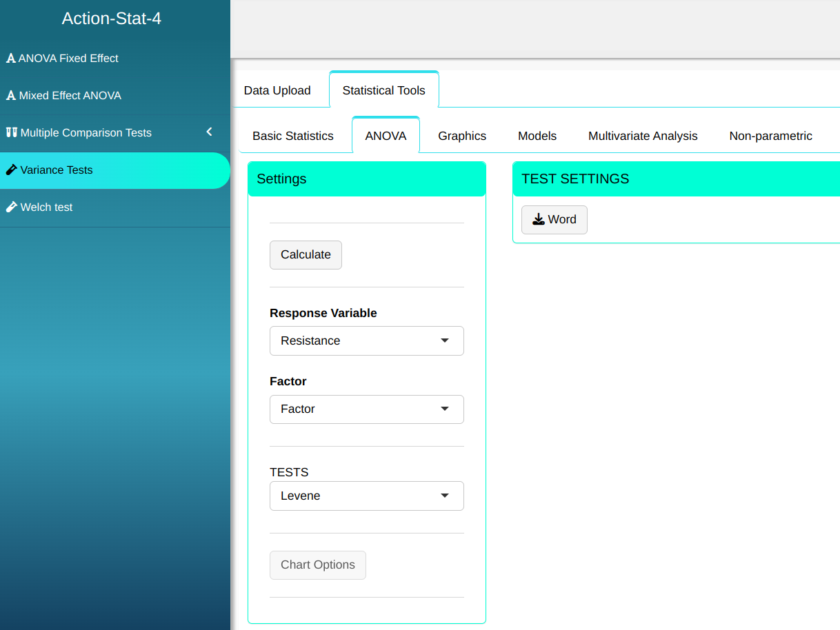Open the Factor dropdown
This screenshot has height=630, width=840.
click(x=366, y=409)
